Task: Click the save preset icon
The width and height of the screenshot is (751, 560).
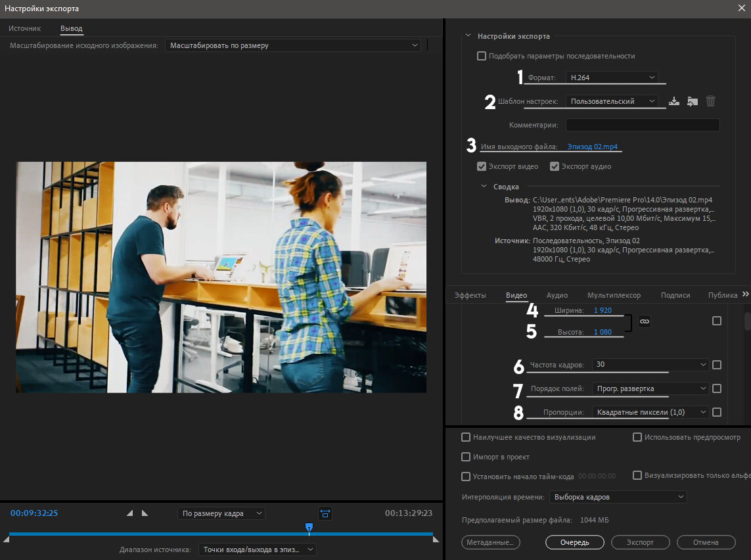Action: pos(673,101)
